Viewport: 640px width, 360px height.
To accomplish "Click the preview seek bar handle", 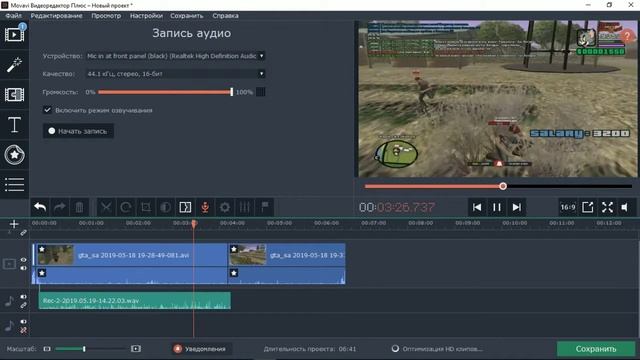I will [503, 186].
